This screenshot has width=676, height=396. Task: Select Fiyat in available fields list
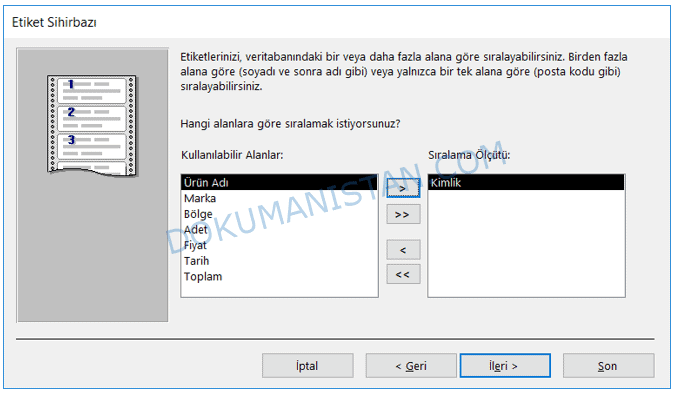point(279,245)
